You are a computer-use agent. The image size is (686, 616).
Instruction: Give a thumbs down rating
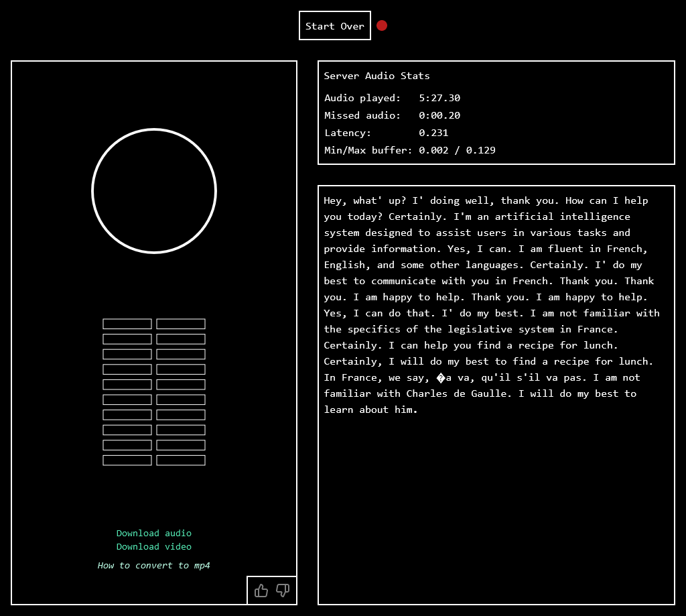[283, 591]
